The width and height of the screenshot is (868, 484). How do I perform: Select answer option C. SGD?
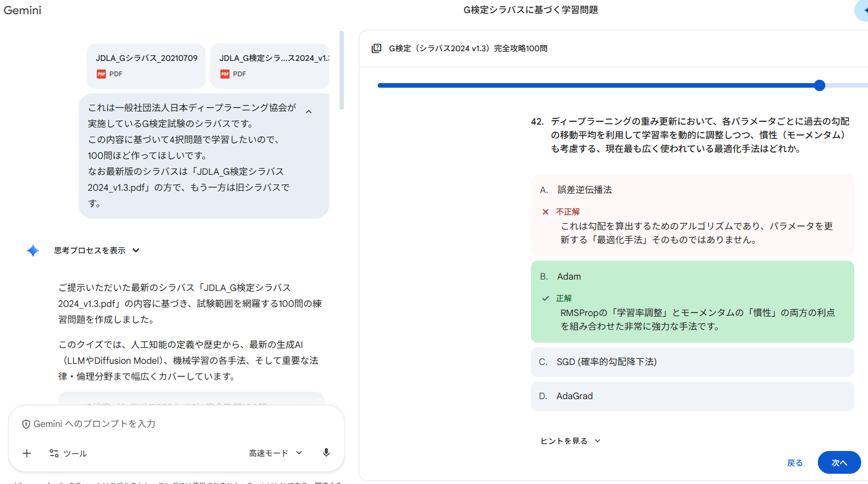(x=692, y=362)
